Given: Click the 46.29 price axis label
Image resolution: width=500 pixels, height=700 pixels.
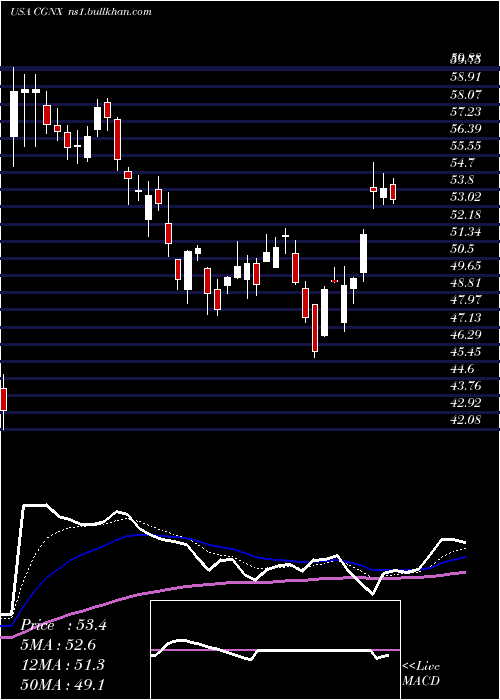Looking at the screenshot, I should 466,334.
